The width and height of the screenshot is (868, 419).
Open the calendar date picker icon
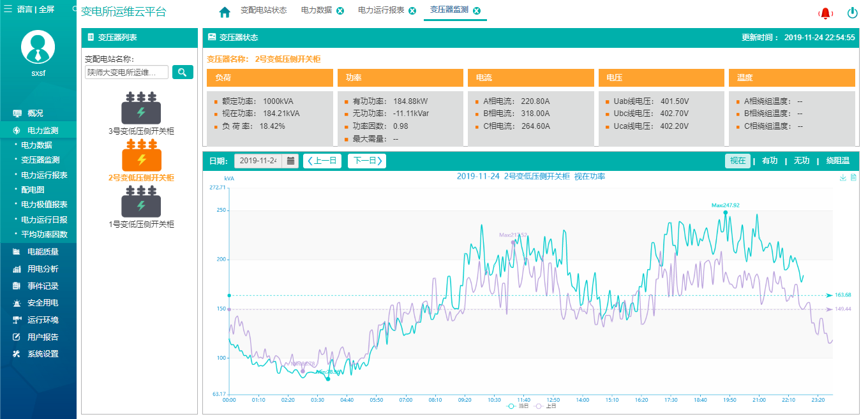tap(290, 161)
